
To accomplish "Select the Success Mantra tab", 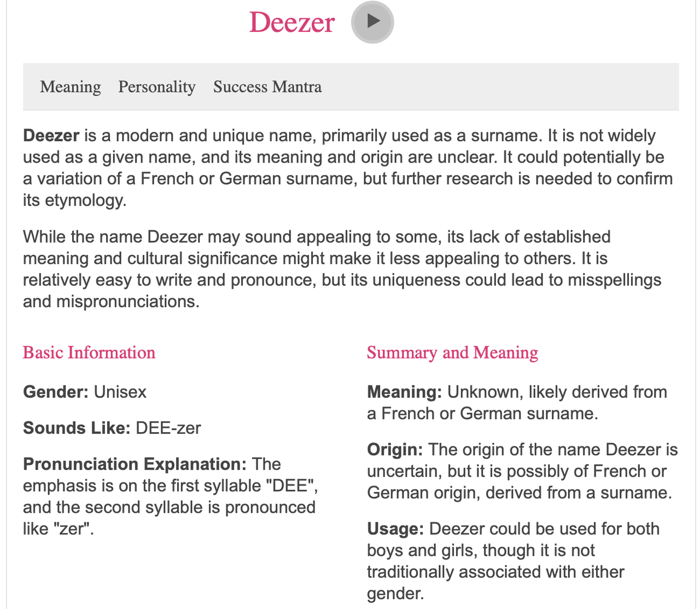I will [267, 86].
